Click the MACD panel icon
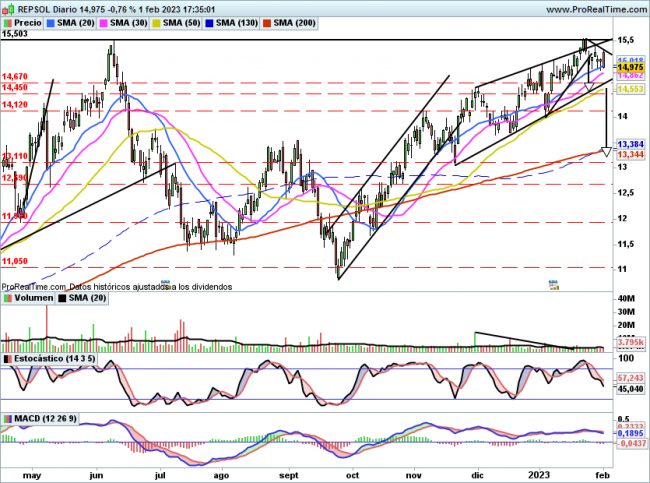The width and height of the screenshot is (650, 483). 7,417
